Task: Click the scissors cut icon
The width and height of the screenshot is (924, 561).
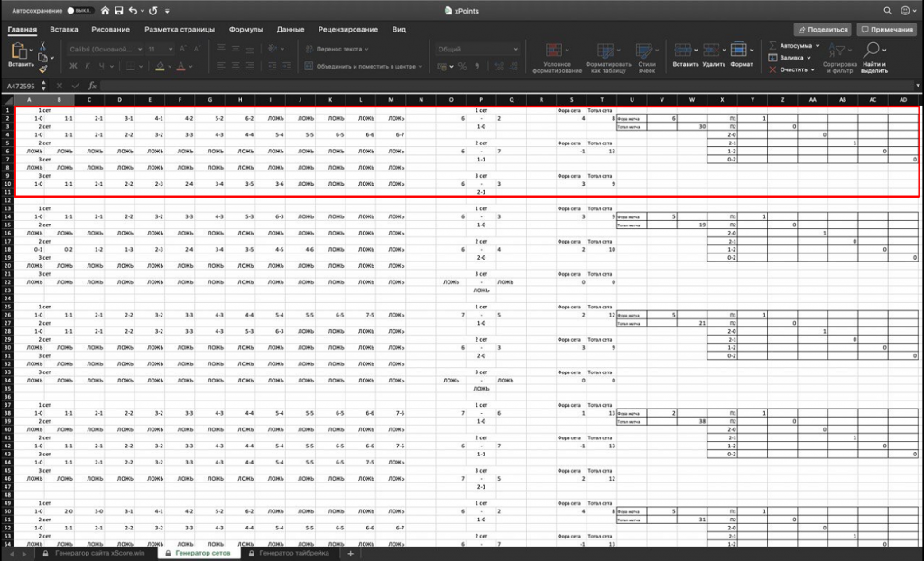Action: point(43,46)
